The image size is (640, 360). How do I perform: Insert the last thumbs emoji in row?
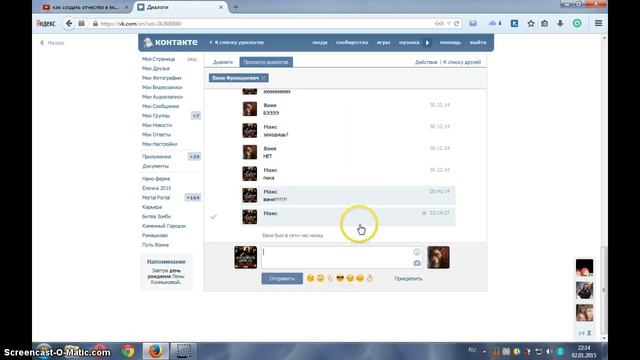tap(370, 278)
